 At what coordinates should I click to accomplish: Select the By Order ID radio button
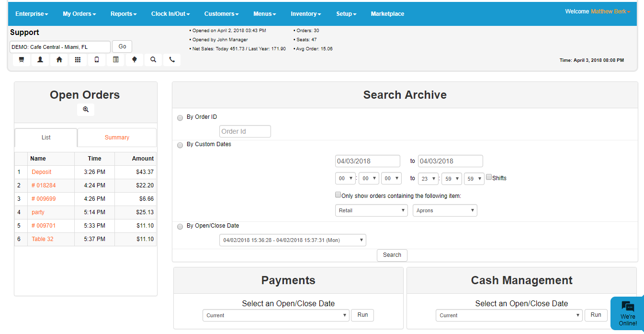[180, 118]
